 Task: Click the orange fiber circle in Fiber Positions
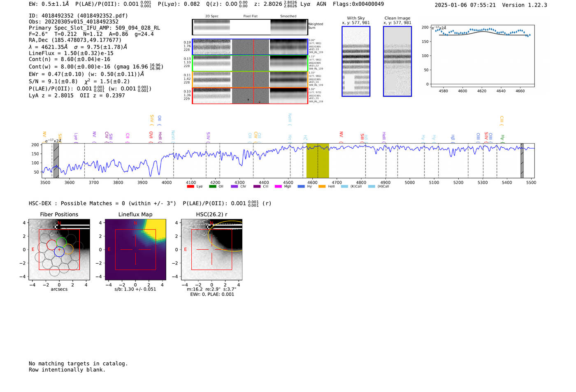tap(68, 249)
